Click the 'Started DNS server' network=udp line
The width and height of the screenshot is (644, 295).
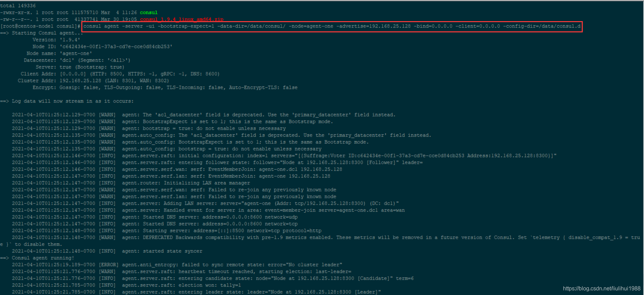(x=155, y=217)
